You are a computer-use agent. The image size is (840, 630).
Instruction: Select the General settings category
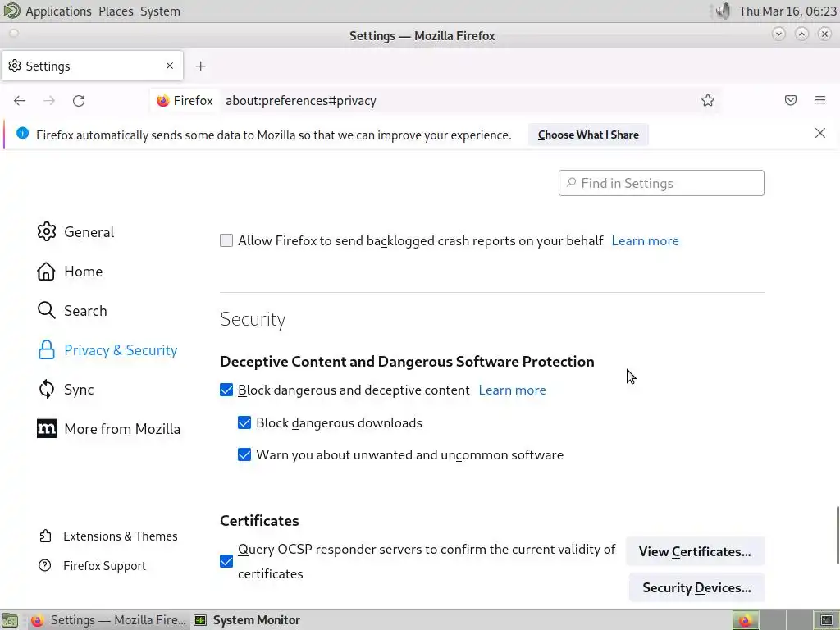89,232
